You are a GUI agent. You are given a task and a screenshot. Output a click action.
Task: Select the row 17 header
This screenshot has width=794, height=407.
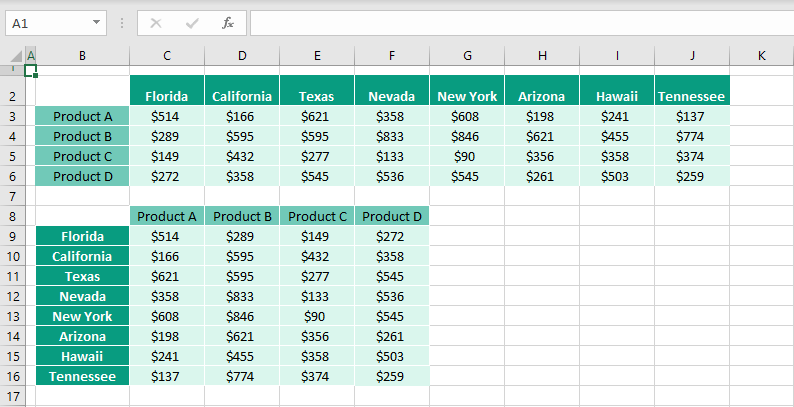click(15, 396)
